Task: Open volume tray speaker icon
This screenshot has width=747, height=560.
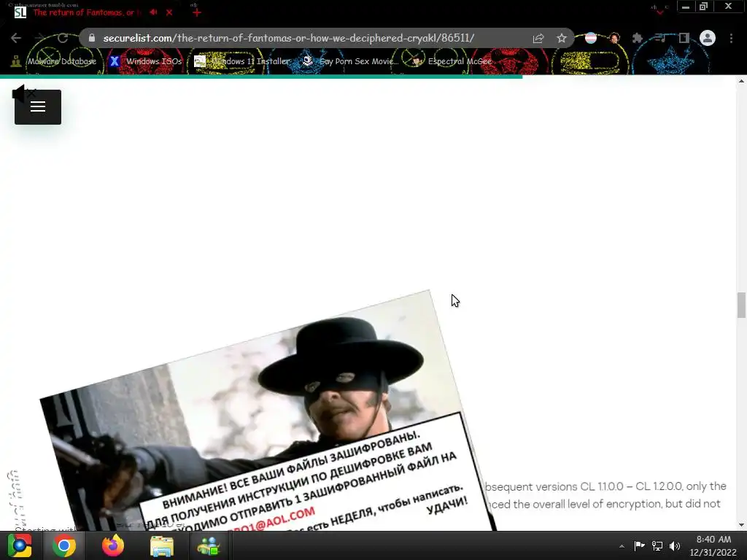Action: pos(675,545)
